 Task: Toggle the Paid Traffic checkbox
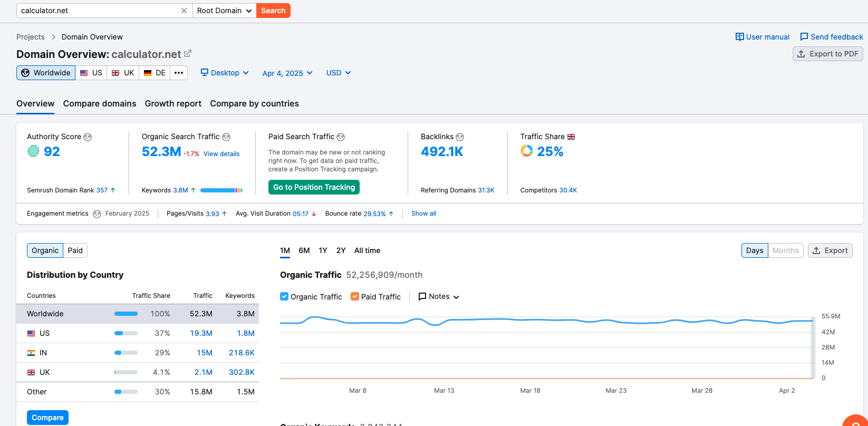pos(355,296)
